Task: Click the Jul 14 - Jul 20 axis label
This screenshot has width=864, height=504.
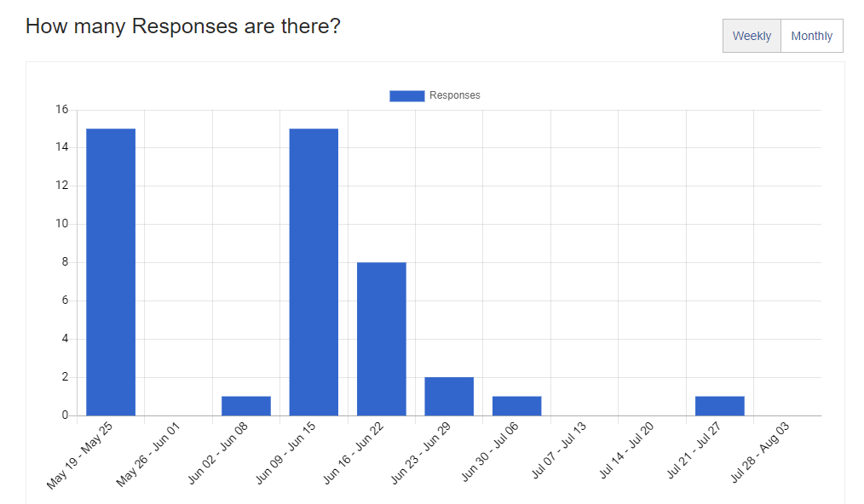Action: pos(625,452)
